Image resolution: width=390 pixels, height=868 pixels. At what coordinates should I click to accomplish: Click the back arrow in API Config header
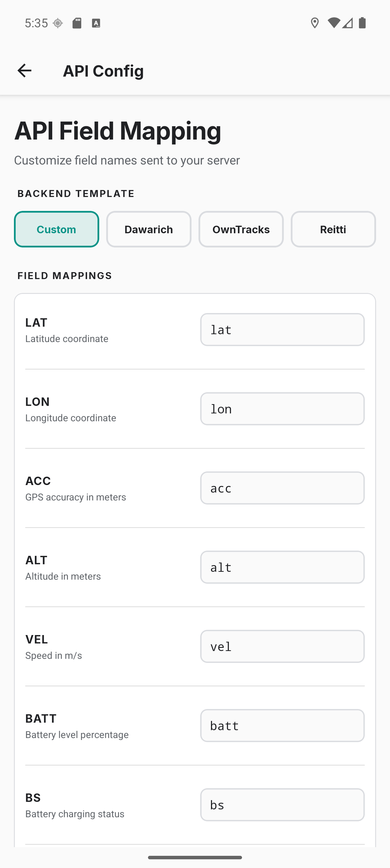24,70
